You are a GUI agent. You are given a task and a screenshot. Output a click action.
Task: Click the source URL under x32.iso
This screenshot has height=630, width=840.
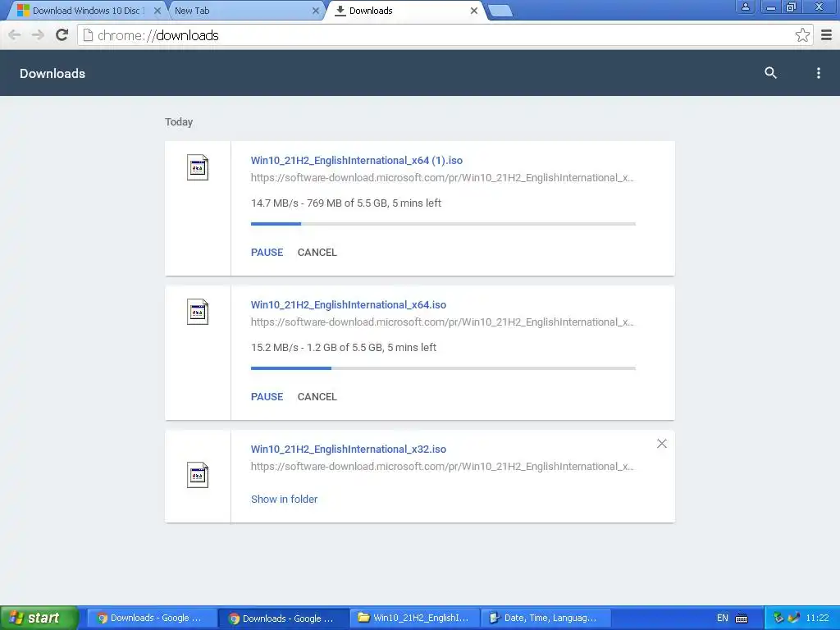442,467
